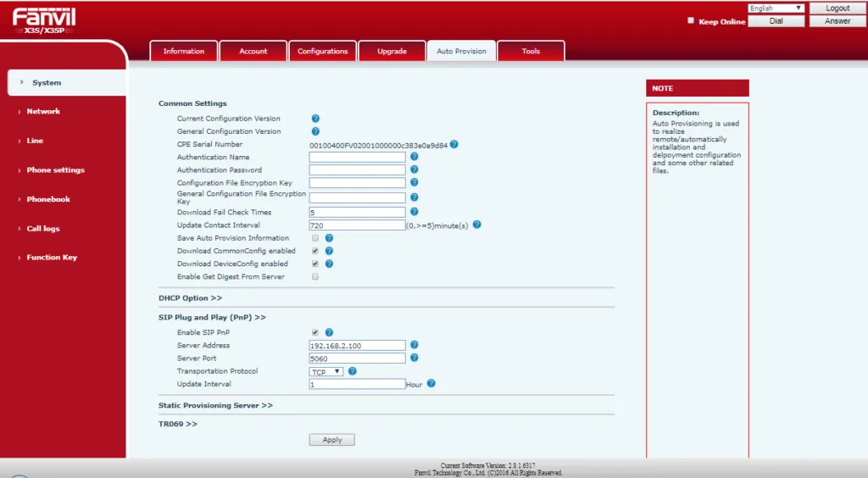Open the Transportation Protocol dropdown
Screen dimensions: 868x478
tap(326, 371)
